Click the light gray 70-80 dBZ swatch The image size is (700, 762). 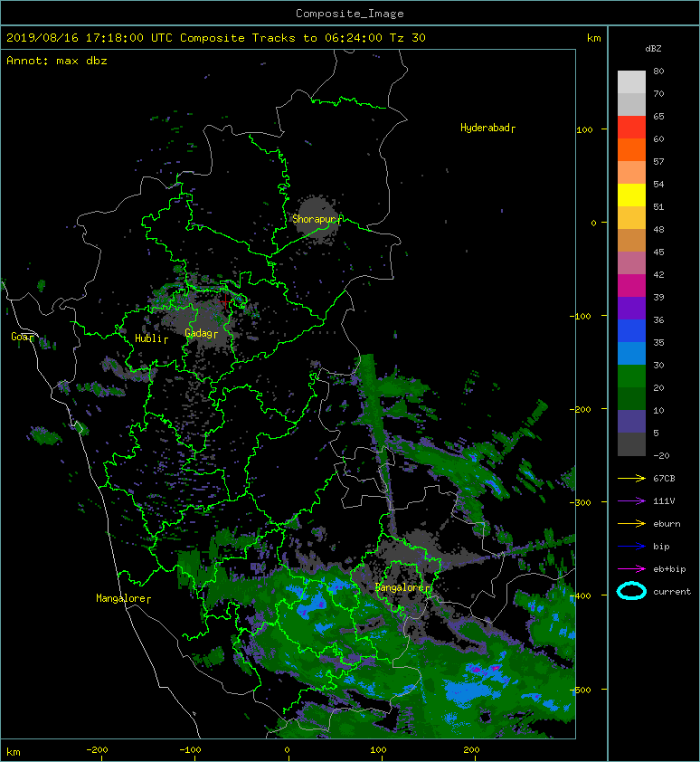pos(631,82)
